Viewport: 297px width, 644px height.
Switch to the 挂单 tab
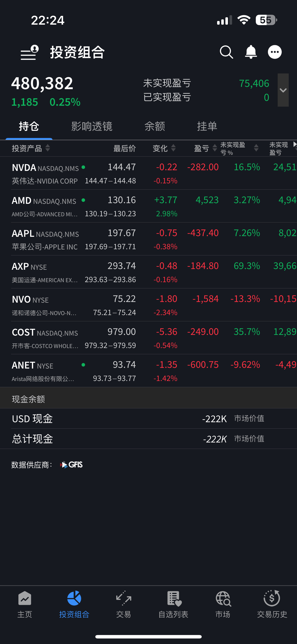click(207, 126)
